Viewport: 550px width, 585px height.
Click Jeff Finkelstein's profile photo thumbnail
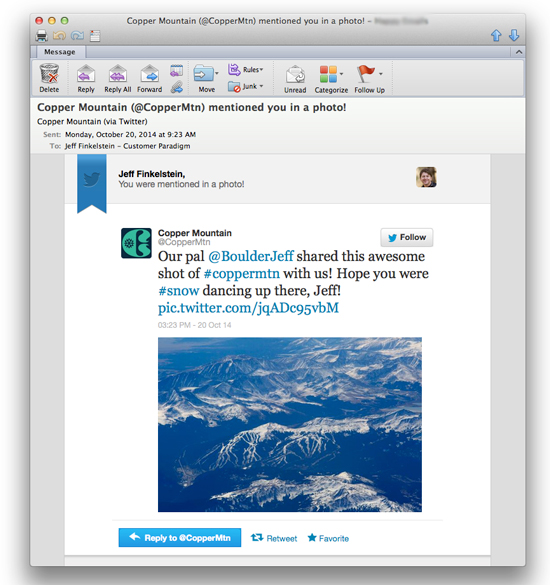[426, 177]
